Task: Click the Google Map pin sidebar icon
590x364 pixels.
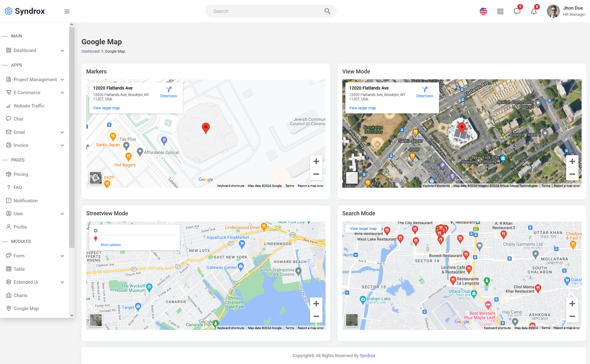Action: coord(9,309)
